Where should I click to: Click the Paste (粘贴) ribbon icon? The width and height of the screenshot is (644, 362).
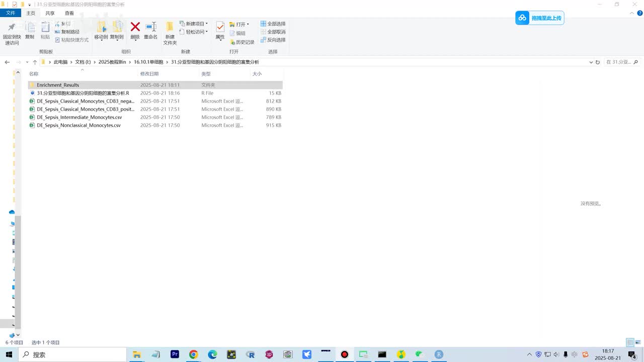[45, 31]
